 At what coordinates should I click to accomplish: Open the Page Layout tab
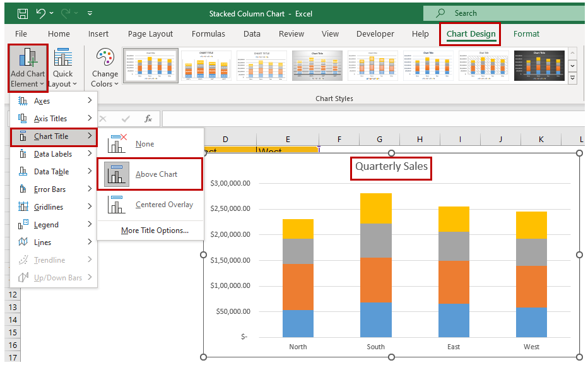click(150, 34)
